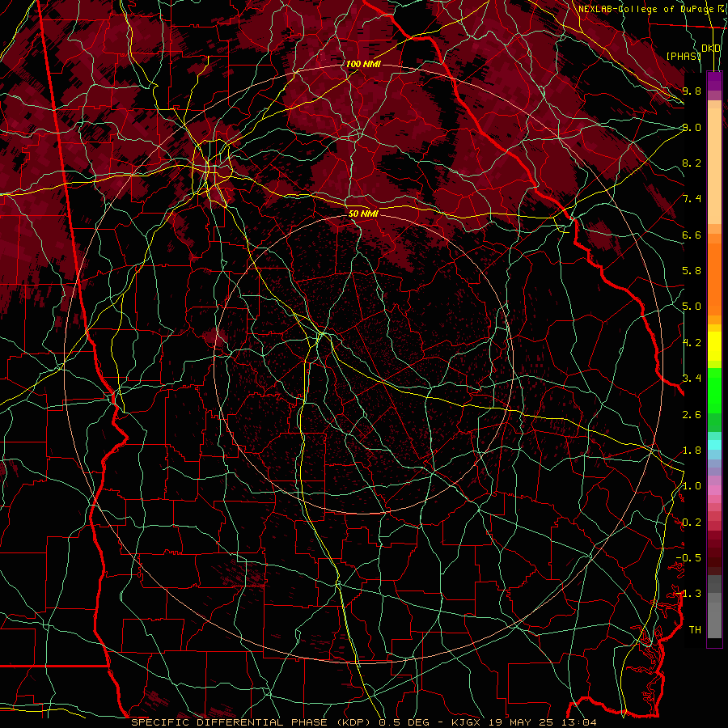The height and width of the screenshot is (728, 728).
Task: Pick the pink segment of the color bar
Action: pyautogui.click(x=714, y=490)
